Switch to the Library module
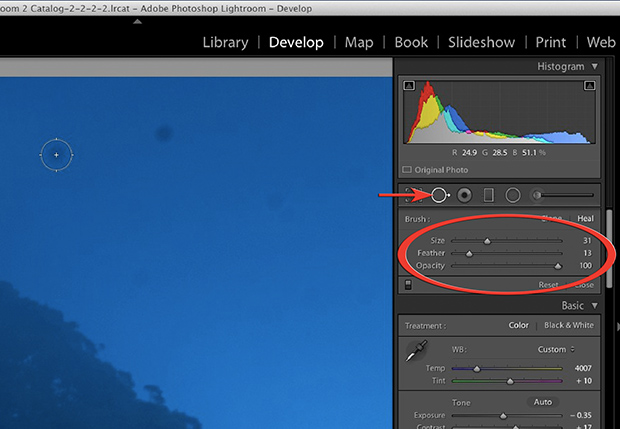 coord(225,42)
